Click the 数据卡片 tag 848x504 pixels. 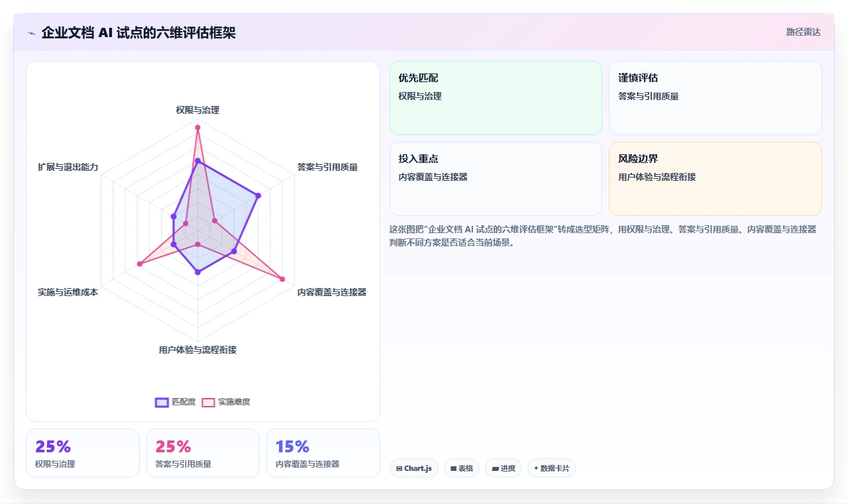tap(552, 468)
